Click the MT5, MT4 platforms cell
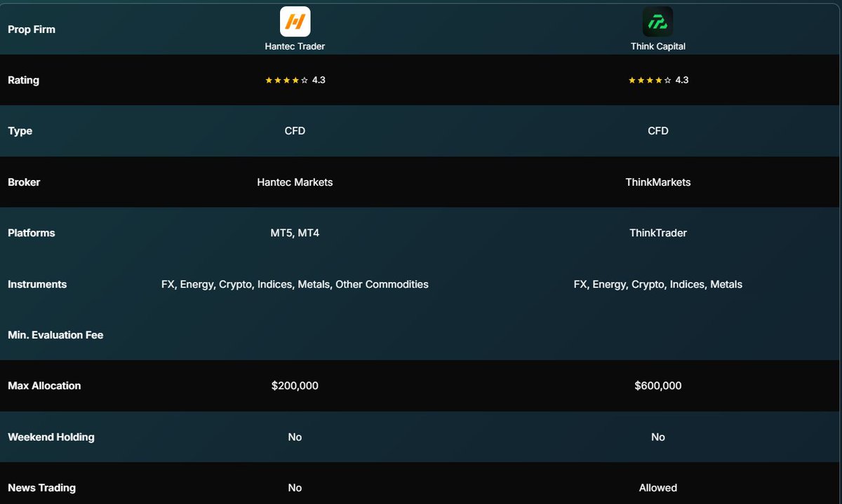Viewport: 842px width, 504px height. tap(295, 233)
